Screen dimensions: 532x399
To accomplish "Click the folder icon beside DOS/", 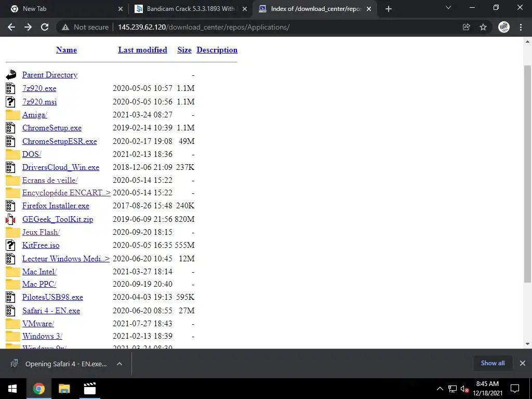I will (12, 154).
